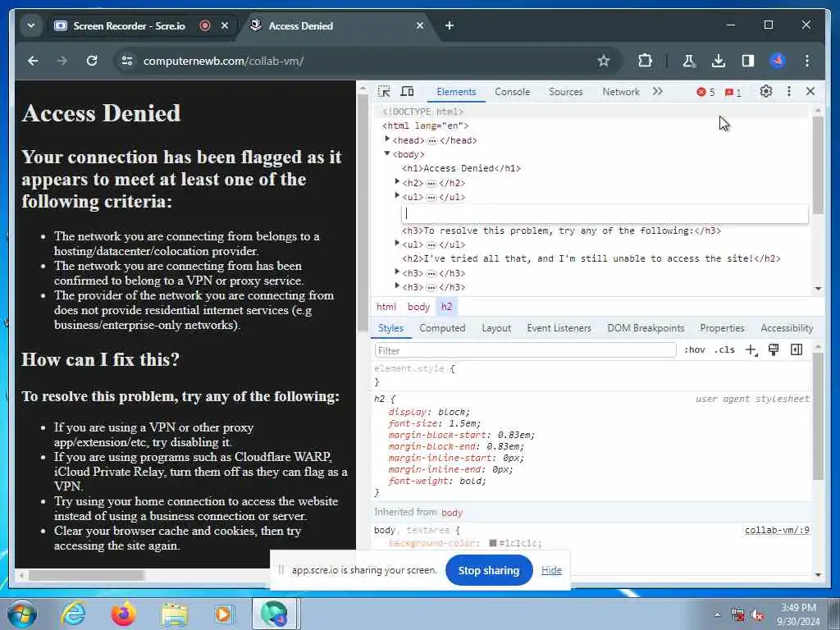Open the Windows Start menu
Screen dimensions: 840x630
[21, 614]
